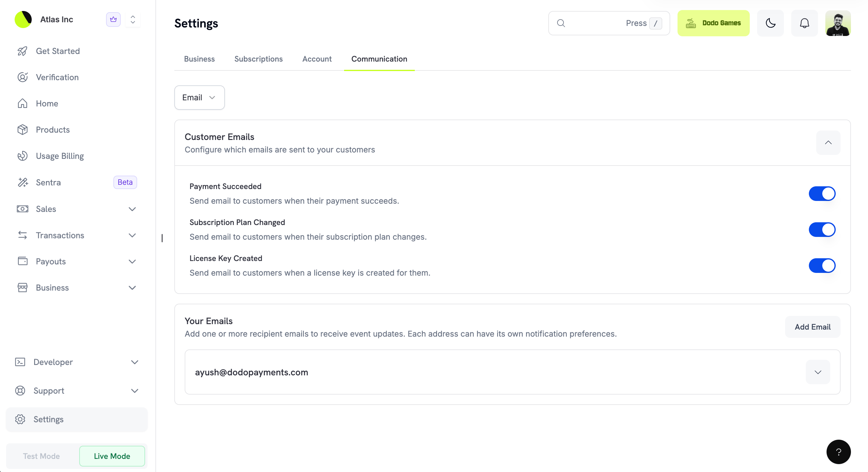Click the Sentra magic wand icon

(23, 182)
